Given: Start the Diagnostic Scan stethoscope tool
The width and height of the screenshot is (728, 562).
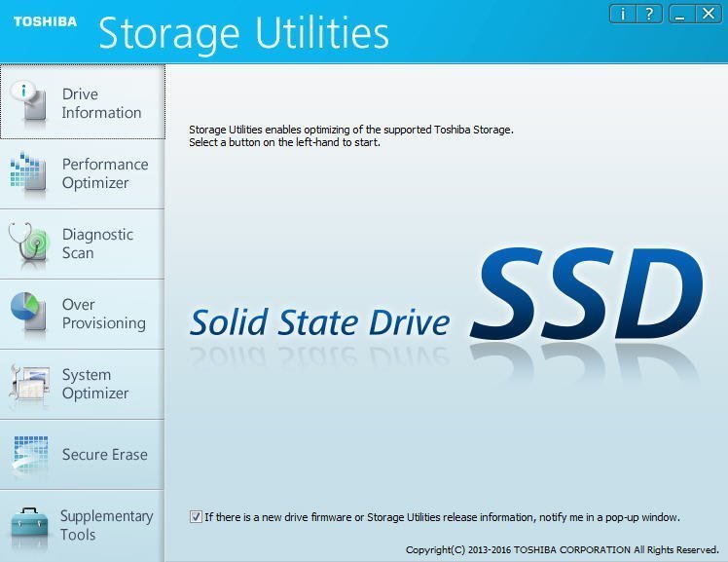Looking at the screenshot, I should coord(82,244).
